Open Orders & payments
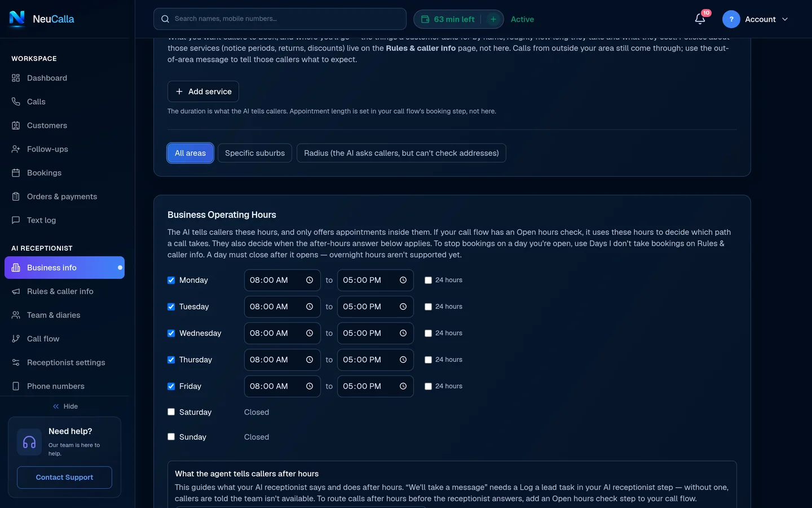 pyautogui.click(x=64, y=196)
